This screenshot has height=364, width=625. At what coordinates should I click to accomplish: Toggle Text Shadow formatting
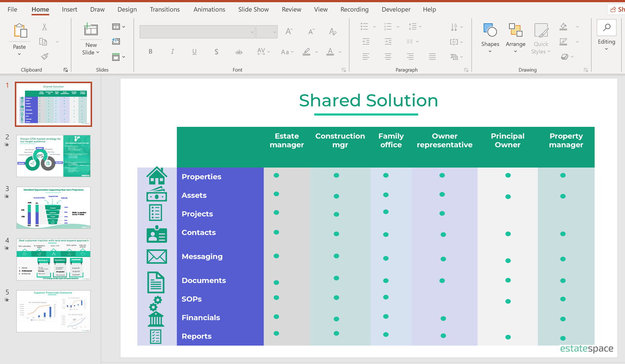[216, 51]
